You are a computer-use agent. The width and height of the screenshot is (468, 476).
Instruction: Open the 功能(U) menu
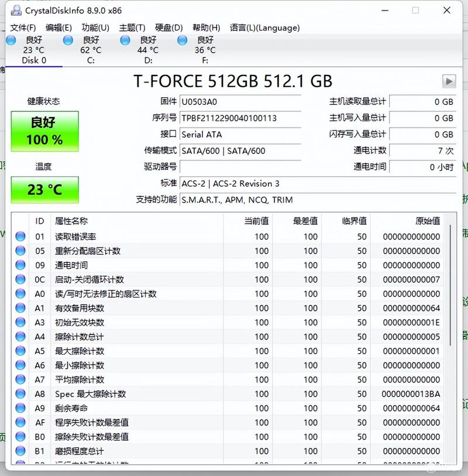tap(95, 28)
